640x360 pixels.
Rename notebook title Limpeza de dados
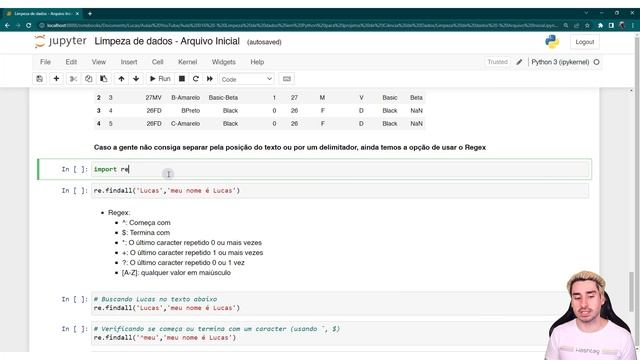click(x=167, y=41)
